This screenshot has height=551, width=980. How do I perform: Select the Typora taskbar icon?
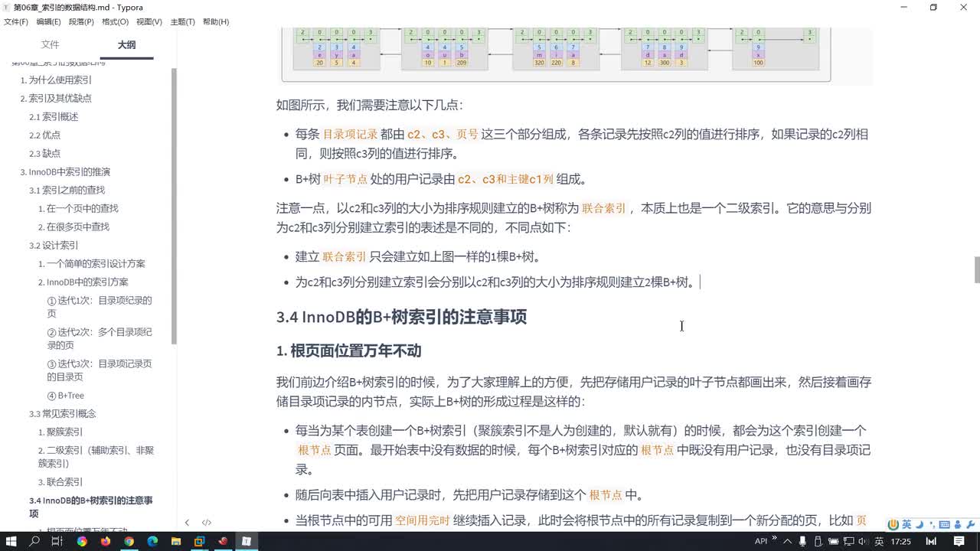[246, 541]
